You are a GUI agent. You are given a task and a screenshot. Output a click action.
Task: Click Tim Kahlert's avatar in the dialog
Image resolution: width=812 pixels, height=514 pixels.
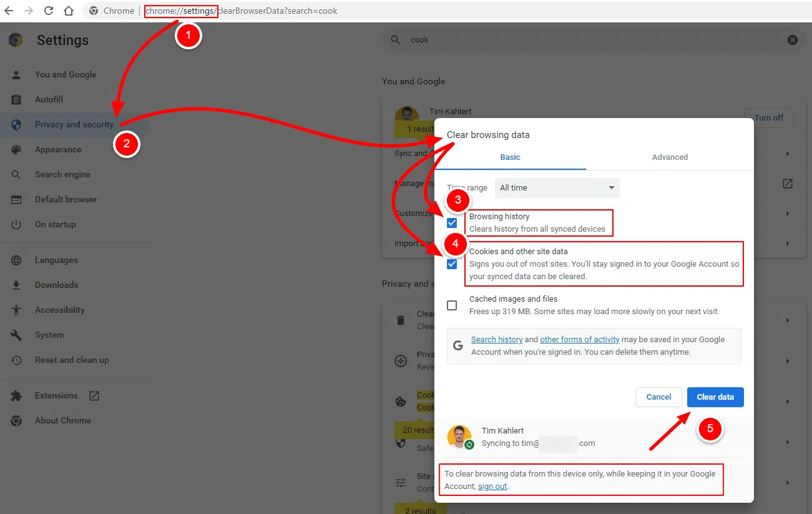click(460, 437)
